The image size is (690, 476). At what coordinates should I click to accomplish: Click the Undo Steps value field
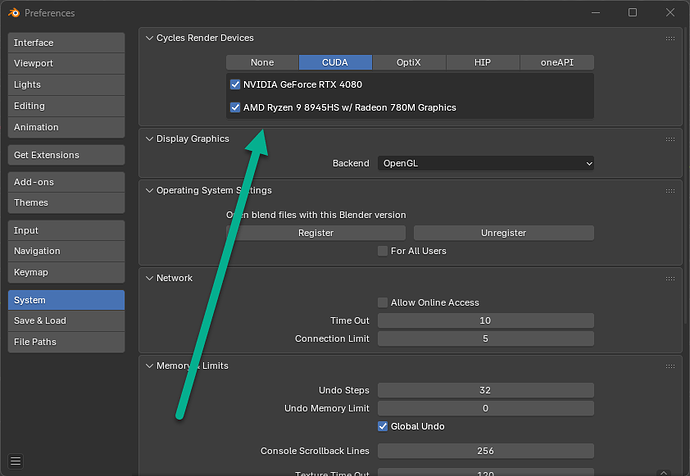(x=486, y=390)
